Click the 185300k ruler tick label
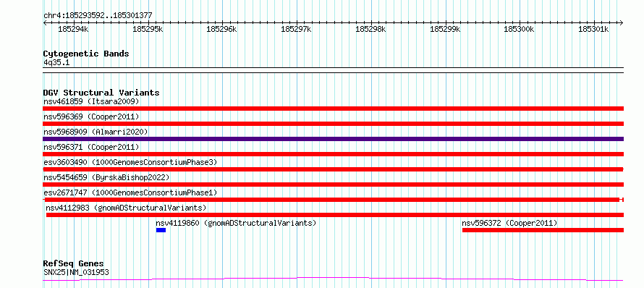 [519, 30]
